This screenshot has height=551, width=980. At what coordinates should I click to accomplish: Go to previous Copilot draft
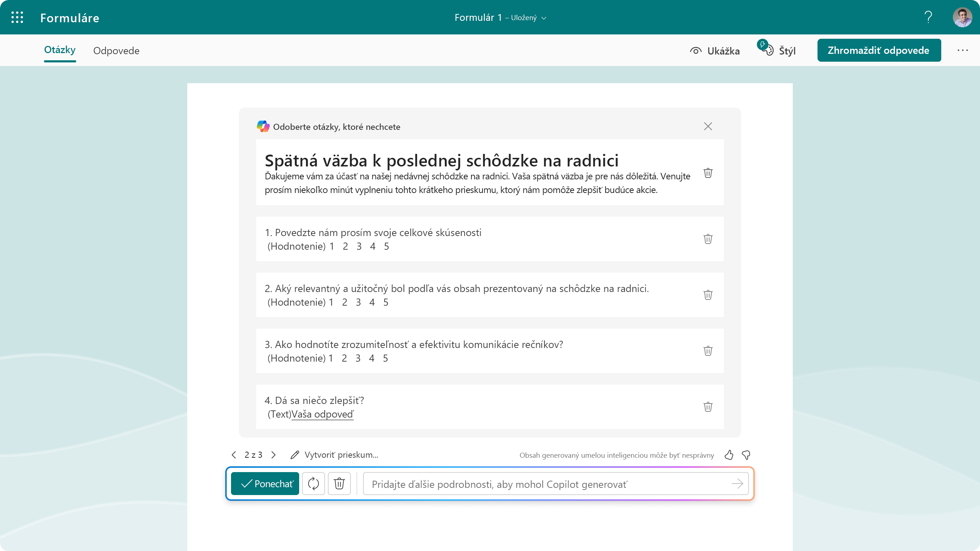tap(234, 455)
